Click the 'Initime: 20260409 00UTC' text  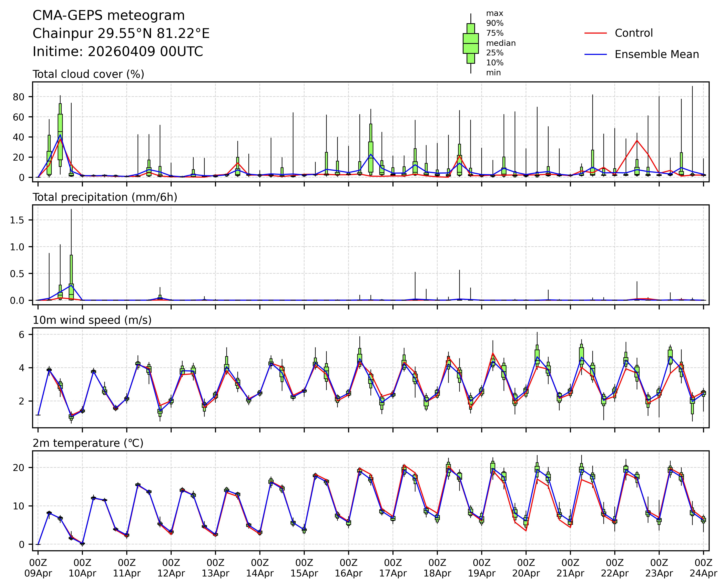click(118, 52)
